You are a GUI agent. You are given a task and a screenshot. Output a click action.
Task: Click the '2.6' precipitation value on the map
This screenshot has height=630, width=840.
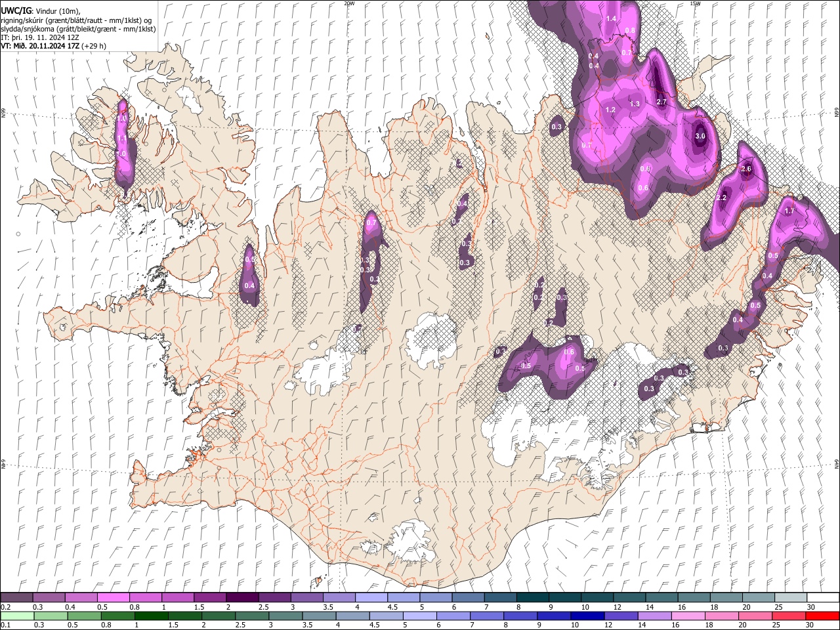click(x=745, y=169)
